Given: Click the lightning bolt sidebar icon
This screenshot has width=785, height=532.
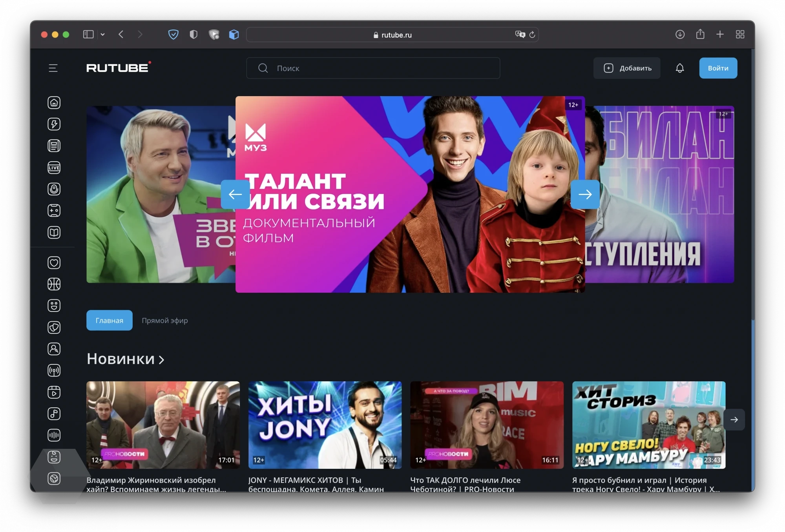Looking at the screenshot, I should coord(54,124).
